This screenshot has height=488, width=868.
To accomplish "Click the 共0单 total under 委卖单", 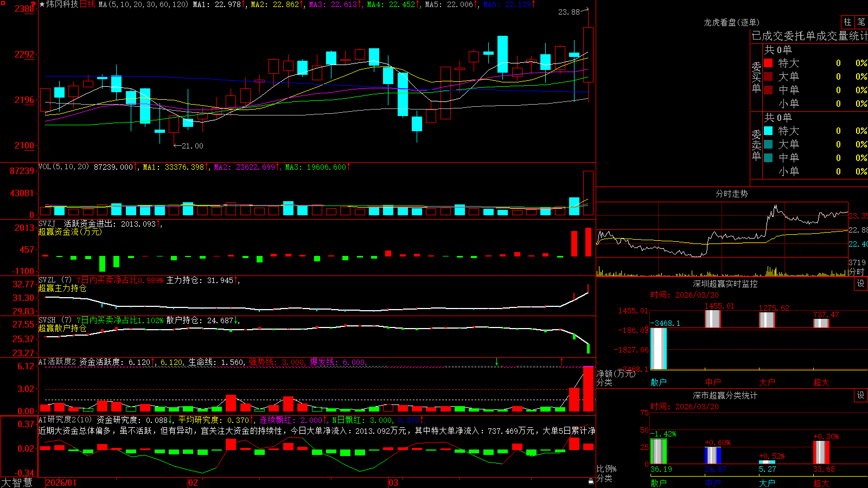I will click(x=778, y=117).
